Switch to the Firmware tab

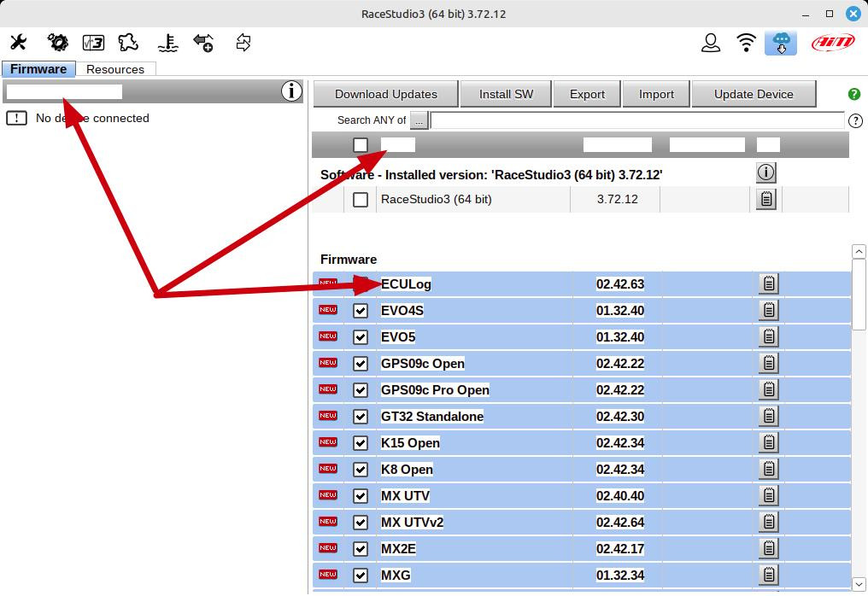[38, 69]
